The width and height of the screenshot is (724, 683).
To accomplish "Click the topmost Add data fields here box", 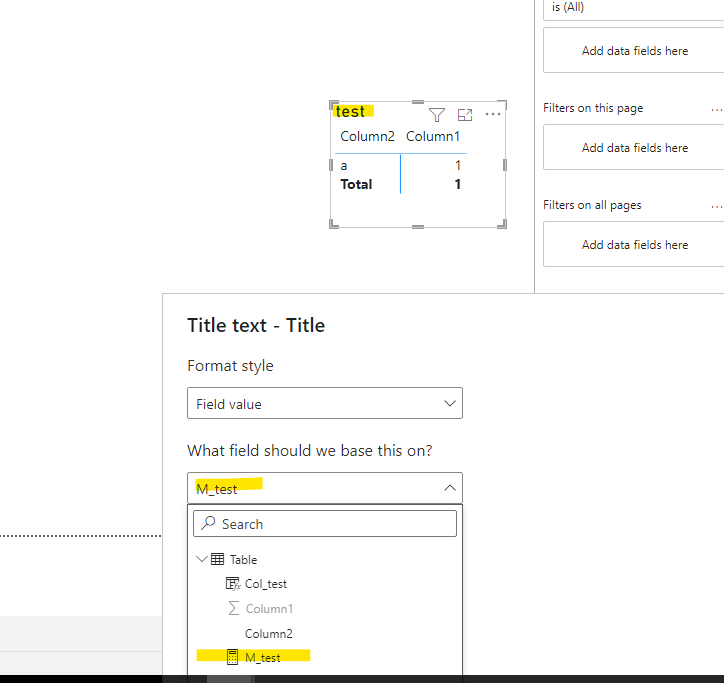I will coord(634,50).
